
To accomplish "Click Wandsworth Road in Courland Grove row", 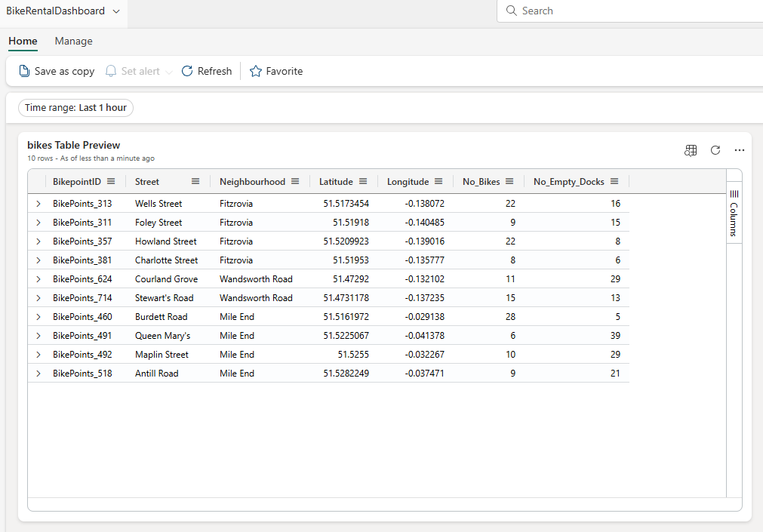I will click(256, 279).
